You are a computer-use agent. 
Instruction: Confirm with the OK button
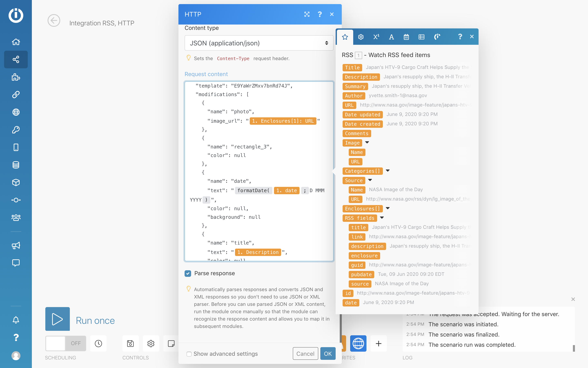[x=328, y=354]
